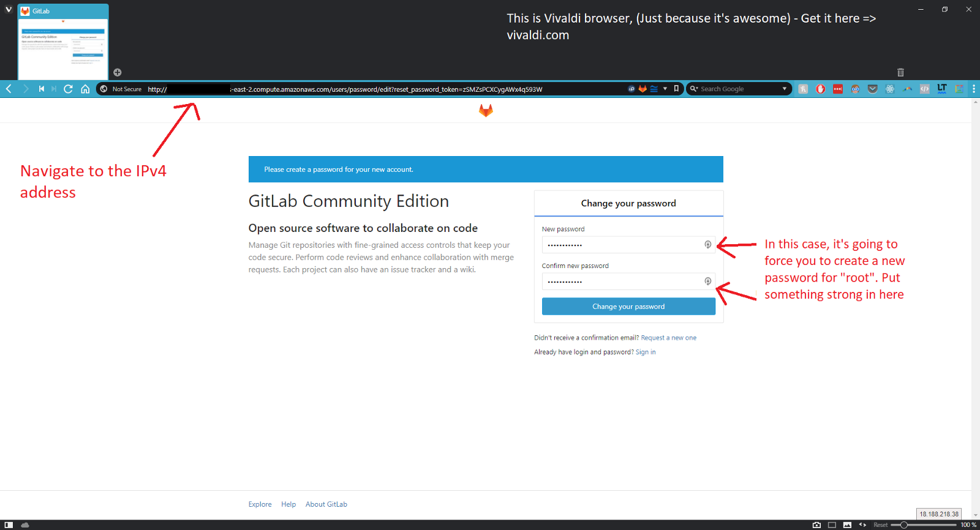Screen dimensions: 980x530
Task: Select the GitLab tab thumbnail
Action: [x=63, y=42]
